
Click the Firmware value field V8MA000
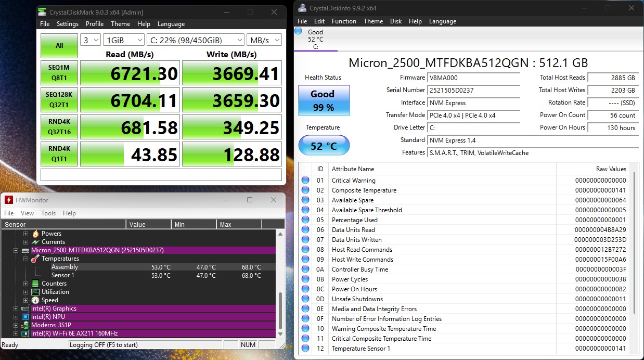[x=473, y=78]
